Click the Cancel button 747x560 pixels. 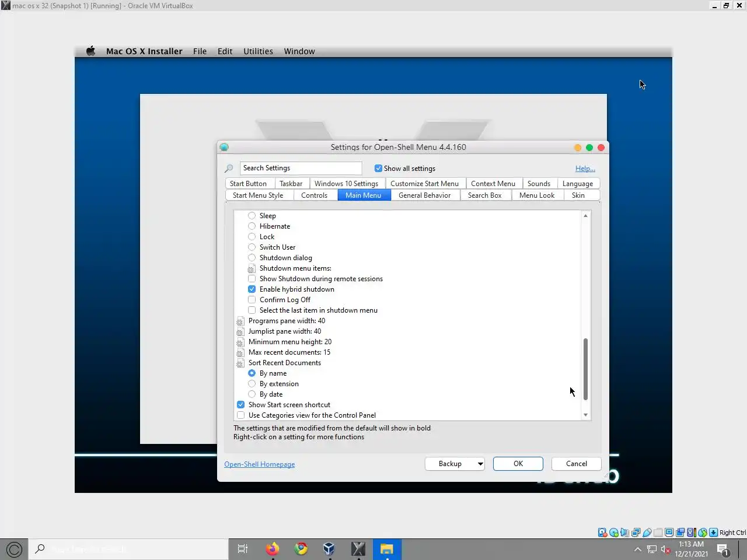[577, 464]
